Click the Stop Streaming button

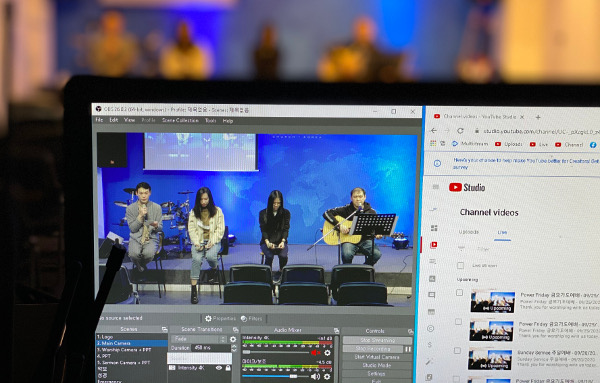(x=377, y=340)
